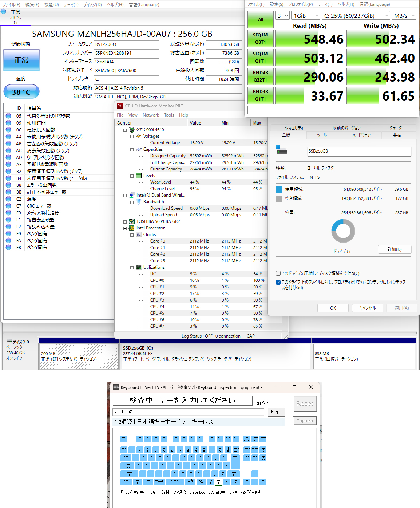Expand the TOSHIBA 50 PCBA GR2 node

click(x=125, y=221)
